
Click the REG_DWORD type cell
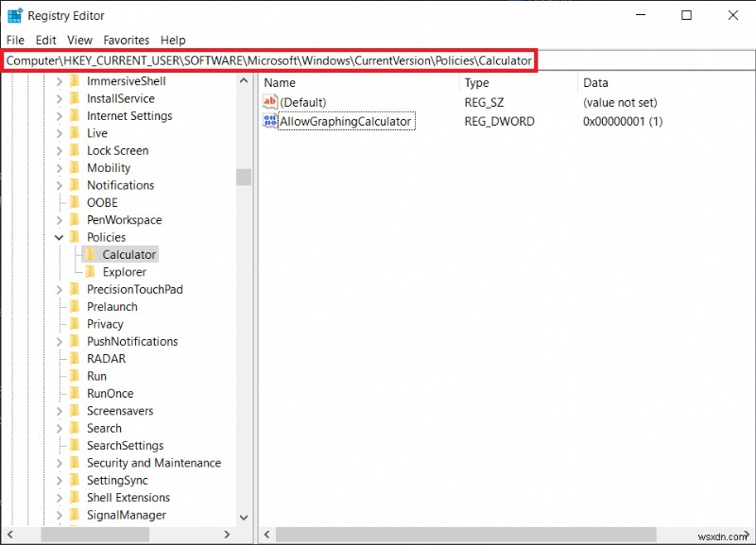click(500, 122)
